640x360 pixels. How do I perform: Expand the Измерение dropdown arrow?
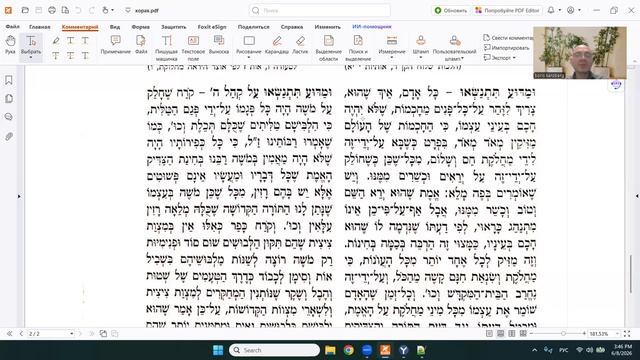392,58
